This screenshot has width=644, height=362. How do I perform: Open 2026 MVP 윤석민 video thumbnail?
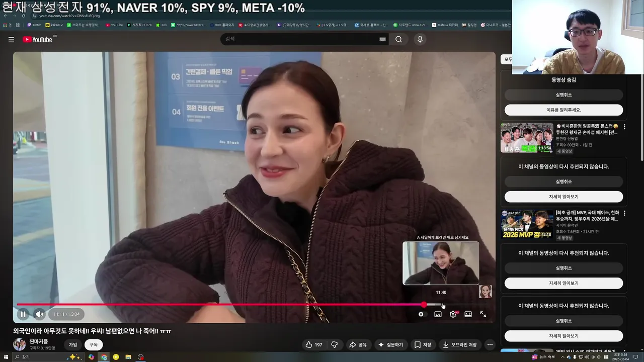coord(526,224)
